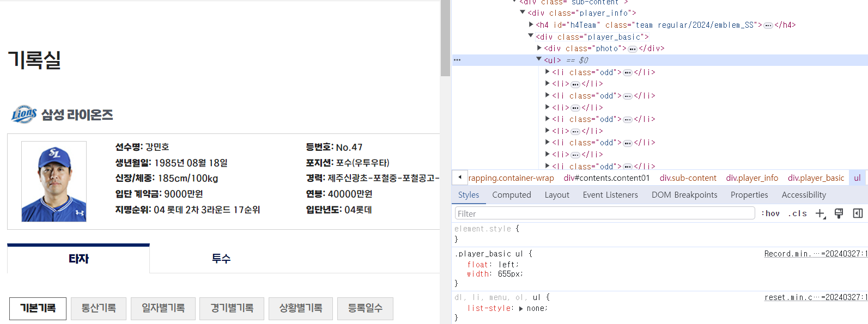Click the 선수명 강민호 text
Image resolution: width=868 pixels, height=324 pixels.
point(142,147)
